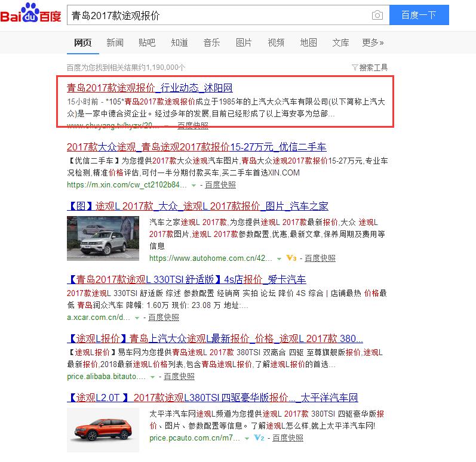
Task: Open 百度快照 for m.xin.com result
Action: [x=220, y=184]
